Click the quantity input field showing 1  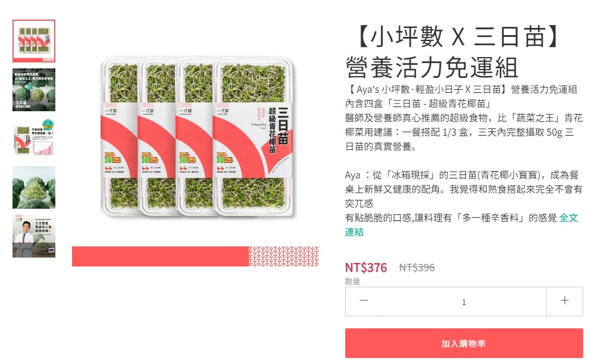[x=464, y=302]
